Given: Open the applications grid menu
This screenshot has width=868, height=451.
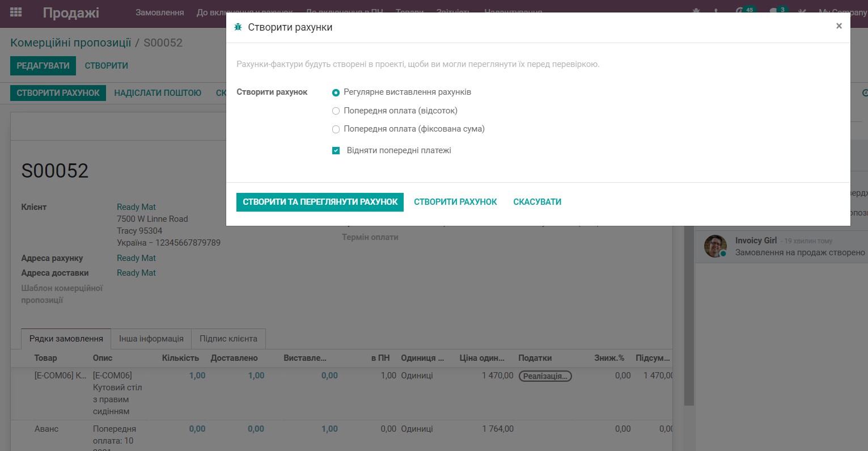Looking at the screenshot, I should pos(15,11).
